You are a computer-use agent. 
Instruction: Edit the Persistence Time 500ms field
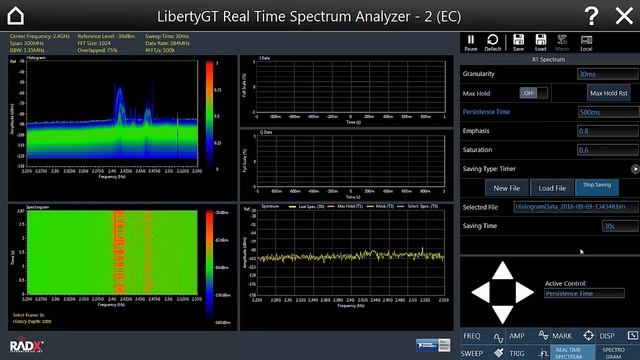(x=608, y=112)
